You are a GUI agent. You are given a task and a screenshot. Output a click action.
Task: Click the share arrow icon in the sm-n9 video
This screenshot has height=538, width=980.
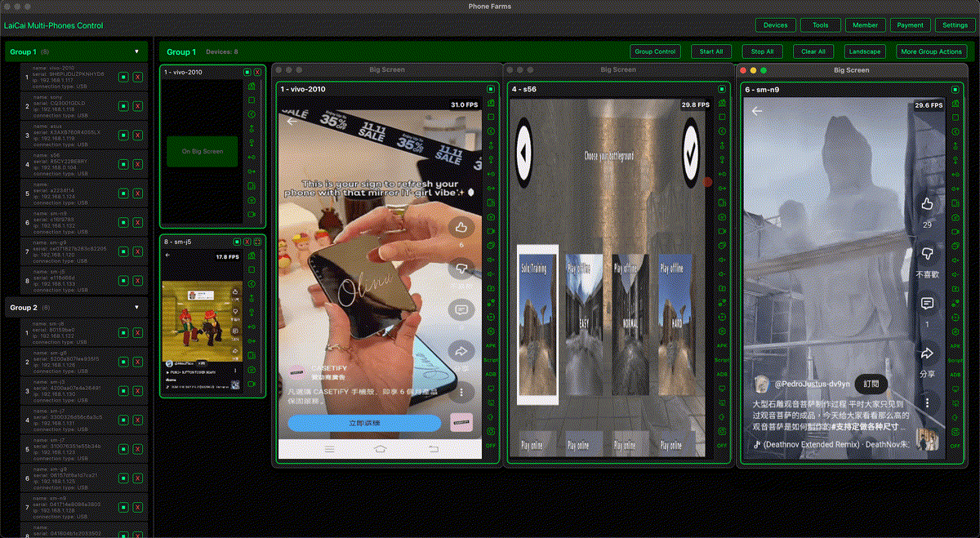coord(927,353)
